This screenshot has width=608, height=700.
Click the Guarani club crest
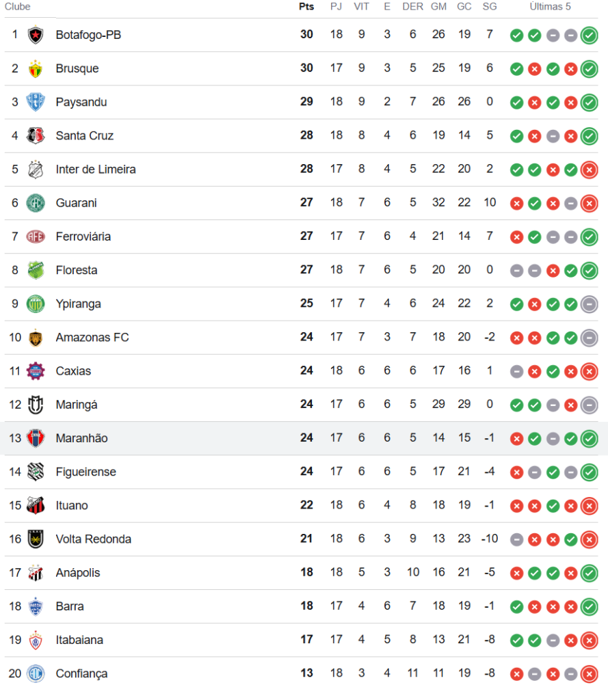[36, 202]
